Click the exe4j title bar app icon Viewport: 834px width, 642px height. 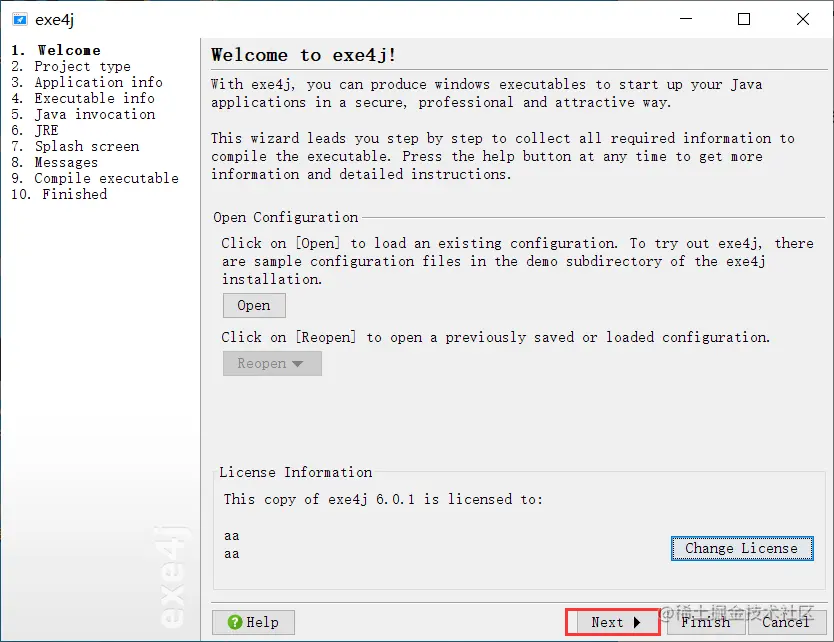(x=20, y=20)
